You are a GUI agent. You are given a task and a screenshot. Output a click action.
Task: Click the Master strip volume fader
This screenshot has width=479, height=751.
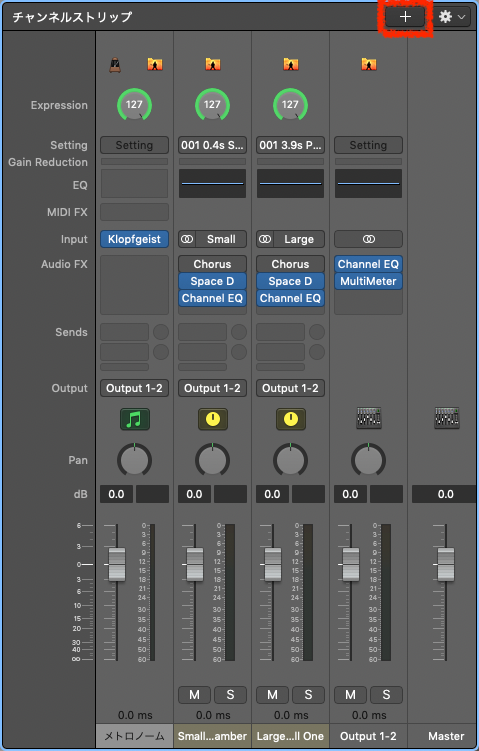446,565
